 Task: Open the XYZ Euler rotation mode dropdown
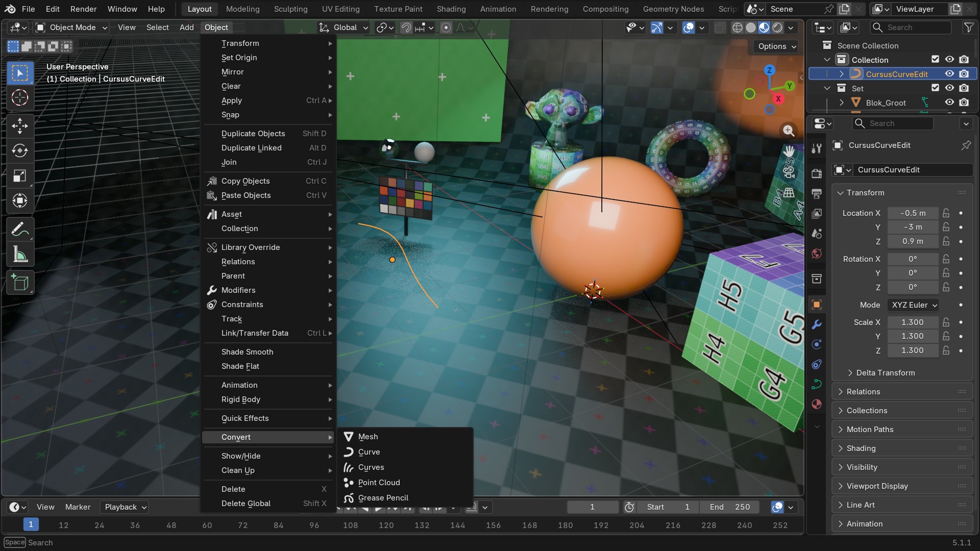pyautogui.click(x=913, y=305)
